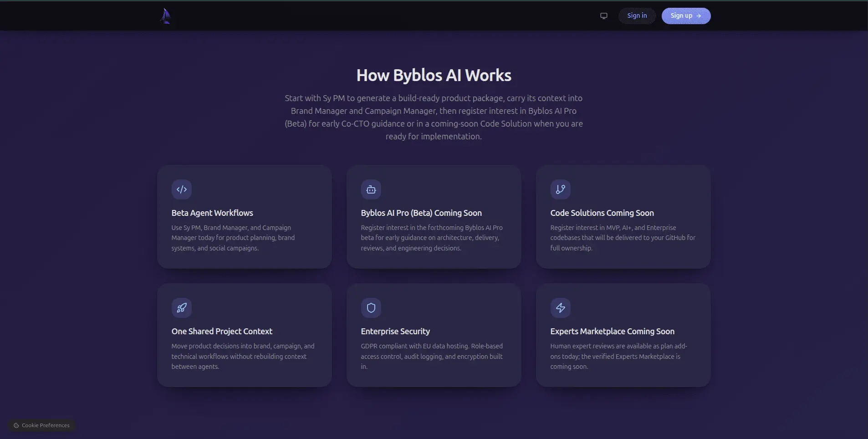Click the robot icon in Byblos AI Pro card
Screen dimensions: 868x439
pos(371,189)
